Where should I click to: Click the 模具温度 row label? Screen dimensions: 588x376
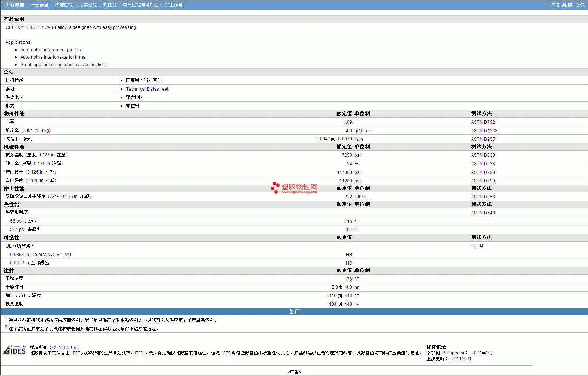tap(14, 304)
